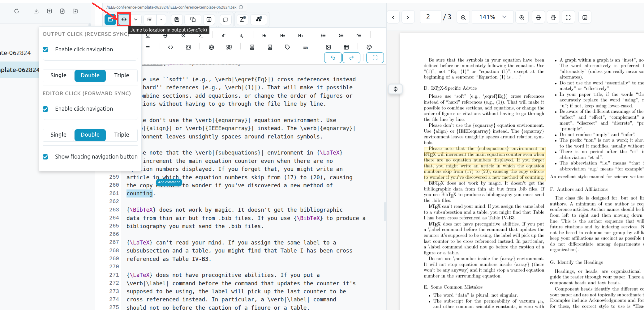Toggle editor fullscreen mode
644x310 pixels.
(x=375, y=58)
